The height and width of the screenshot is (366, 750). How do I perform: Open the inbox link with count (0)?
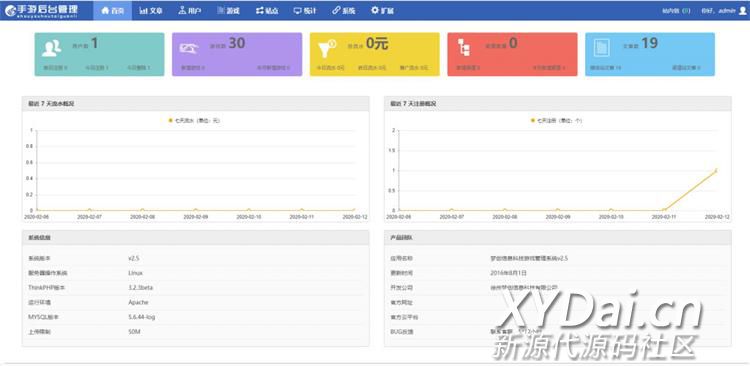coord(676,11)
